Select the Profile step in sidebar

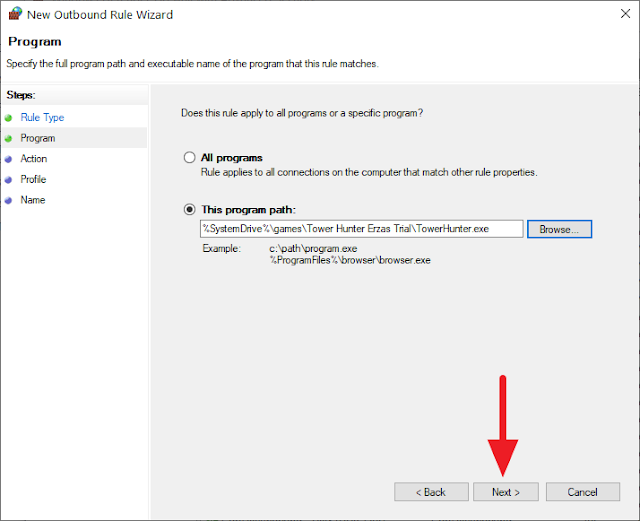[33, 179]
